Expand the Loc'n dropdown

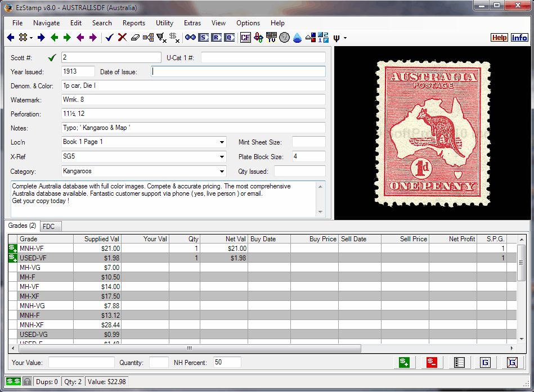click(222, 142)
